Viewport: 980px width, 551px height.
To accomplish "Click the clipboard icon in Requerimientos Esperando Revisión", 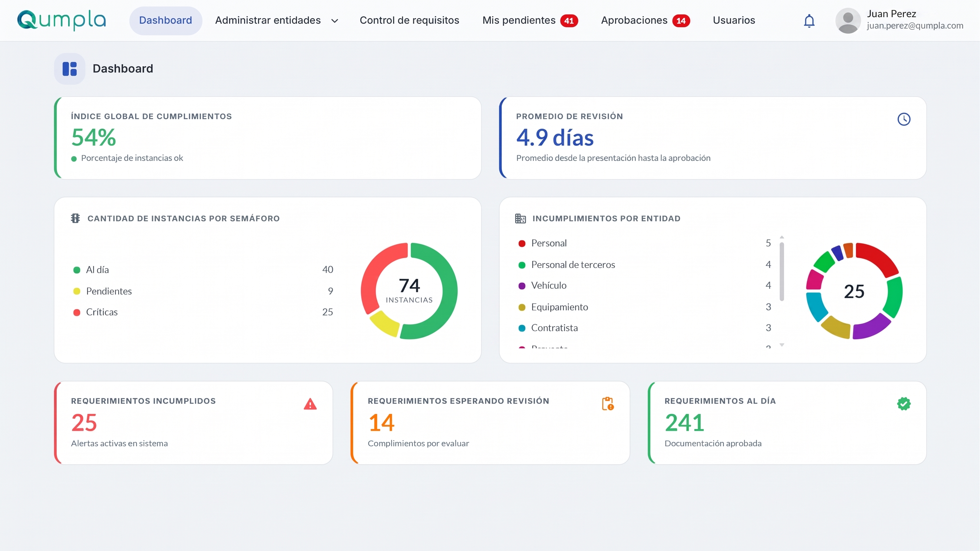I will point(608,404).
